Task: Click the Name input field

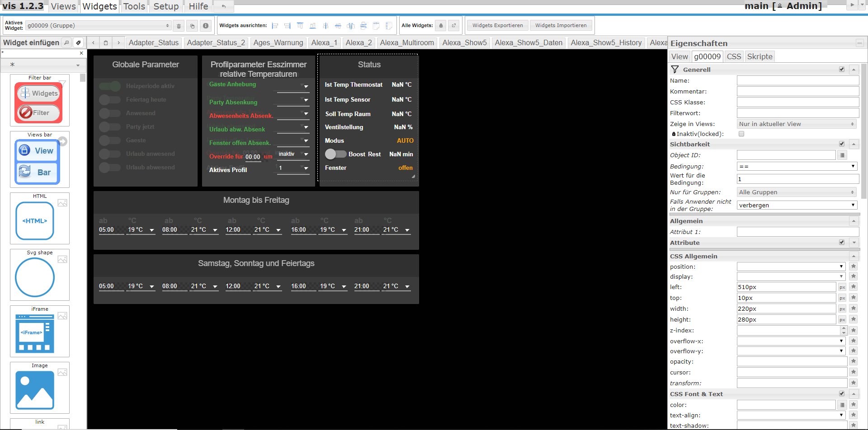Action: click(797, 81)
